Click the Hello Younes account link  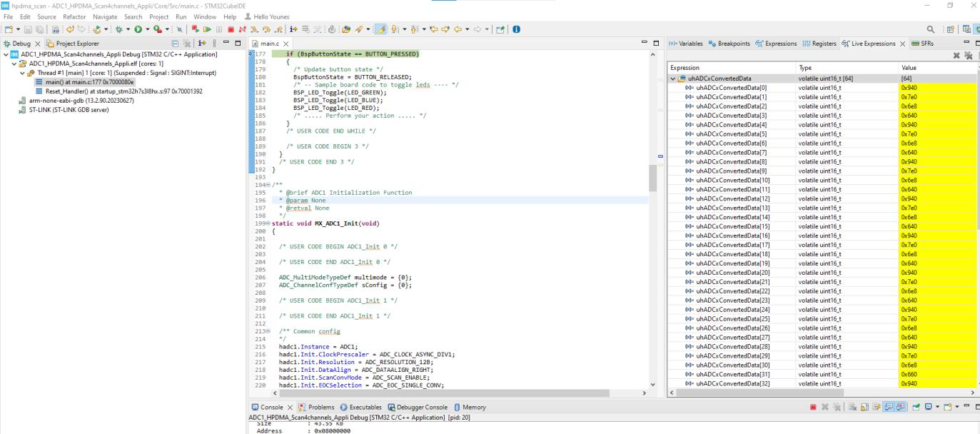(270, 16)
